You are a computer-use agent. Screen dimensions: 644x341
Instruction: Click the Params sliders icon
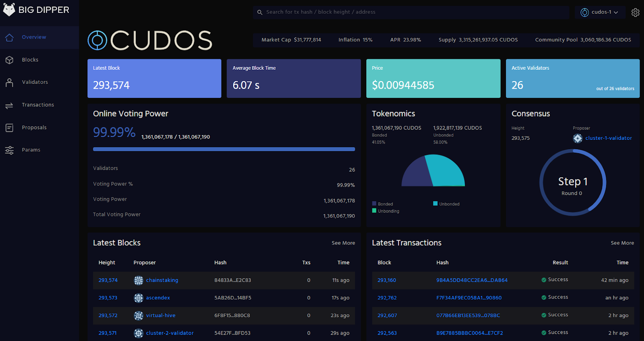(9, 150)
